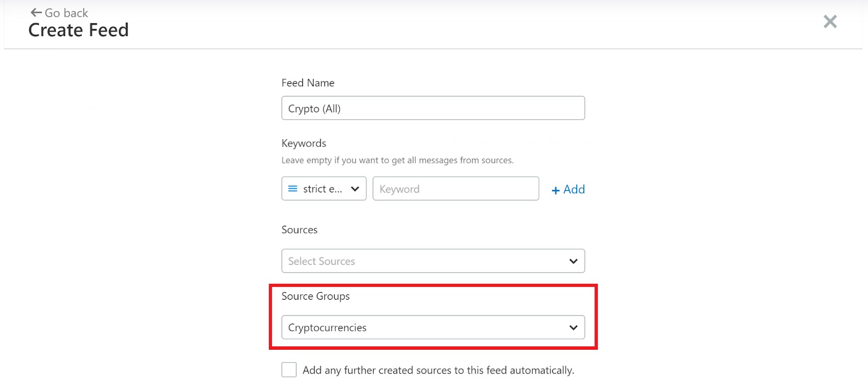Click the plus icon next to Add
868x385 pixels.
pyautogui.click(x=555, y=190)
